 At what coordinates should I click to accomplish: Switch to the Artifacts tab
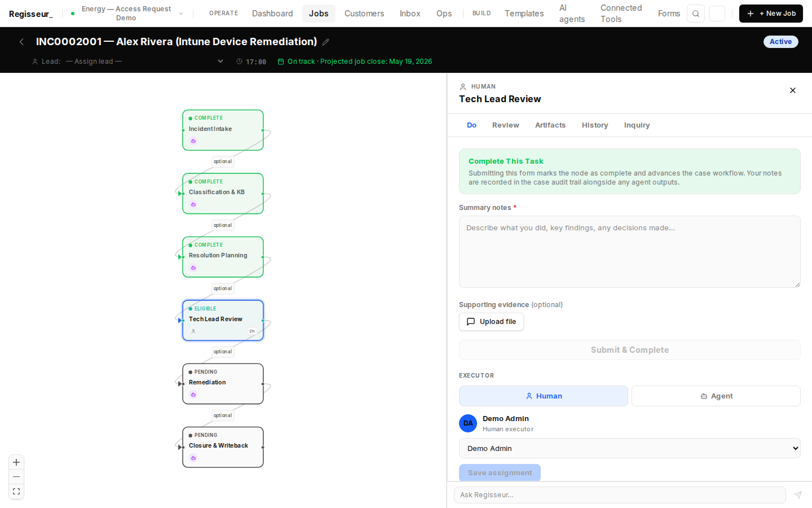(550, 125)
